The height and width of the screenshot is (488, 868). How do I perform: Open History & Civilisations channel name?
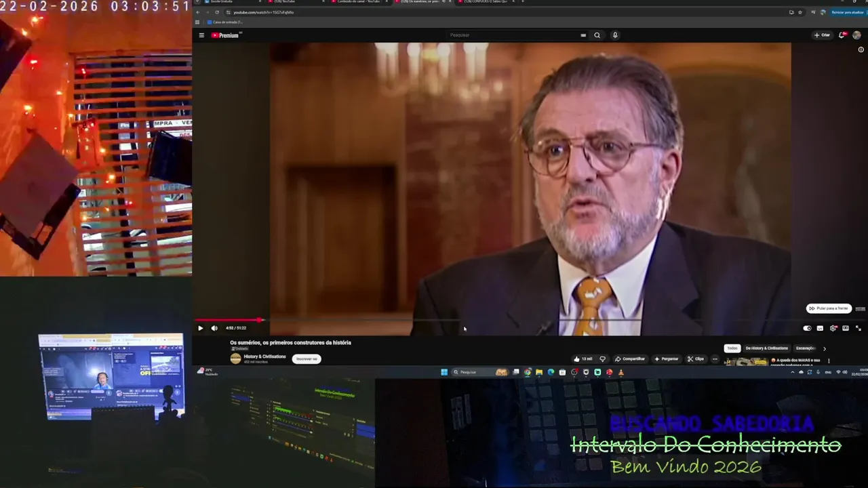pyautogui.click(x=265, y=357)
